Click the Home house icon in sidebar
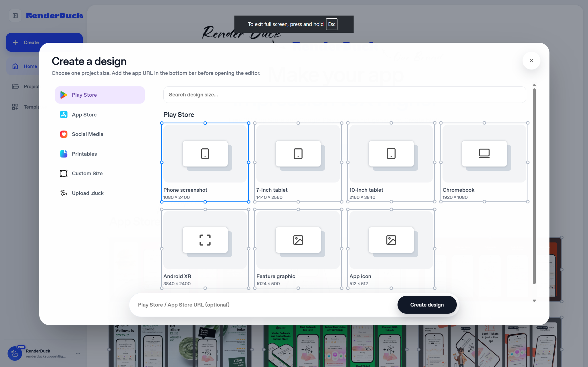This screenshot has height=367, width=588. pos(15,66)
